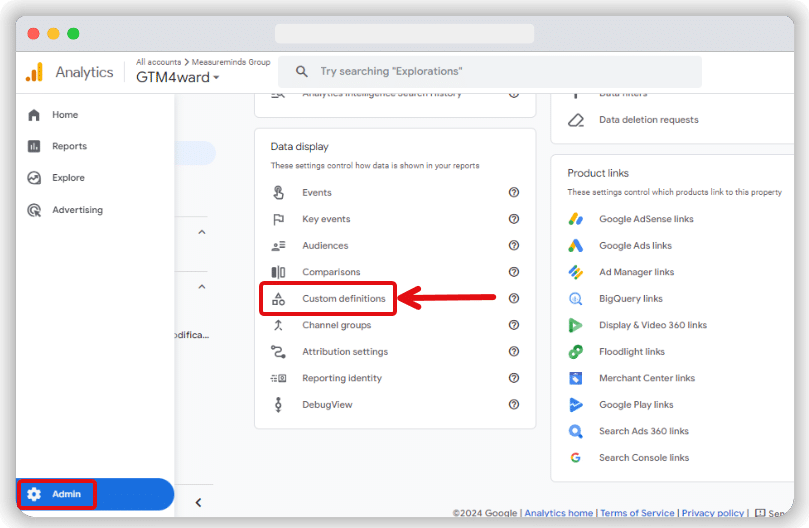Open the GTM4ward property selector dropdown
The width and height of the screenshot is (809, 528).
pos(177,77)
